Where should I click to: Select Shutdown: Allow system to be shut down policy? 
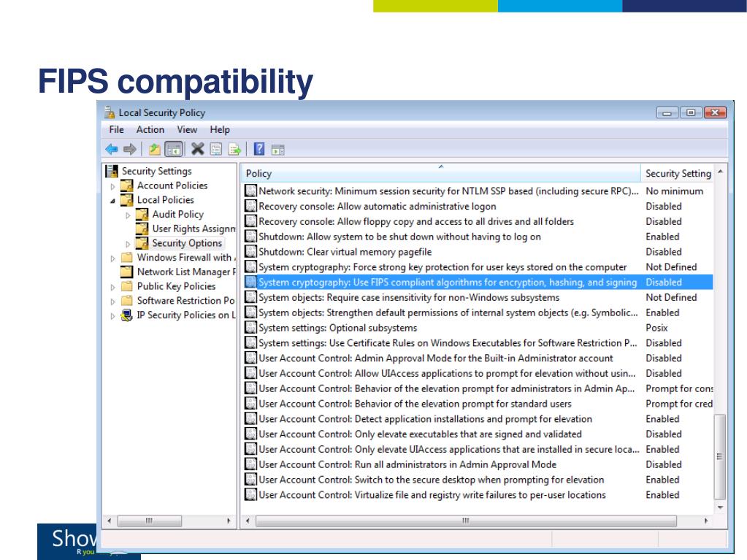[478, 237]
